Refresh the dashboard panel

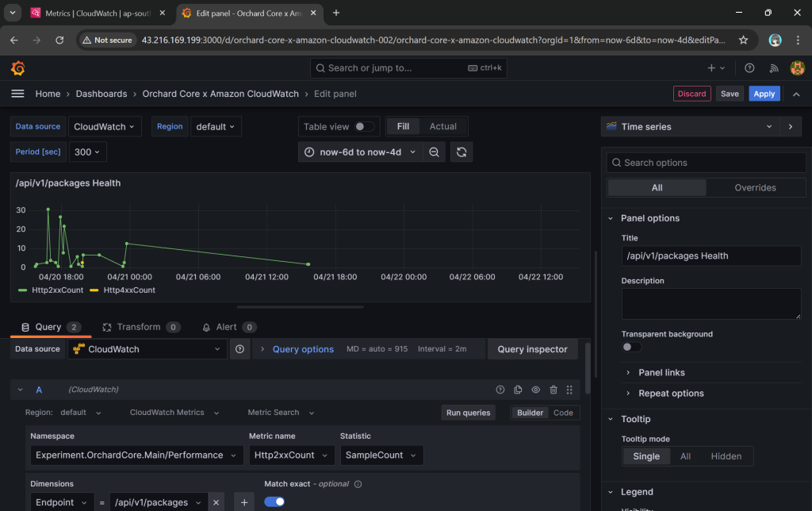click(462, 152)
